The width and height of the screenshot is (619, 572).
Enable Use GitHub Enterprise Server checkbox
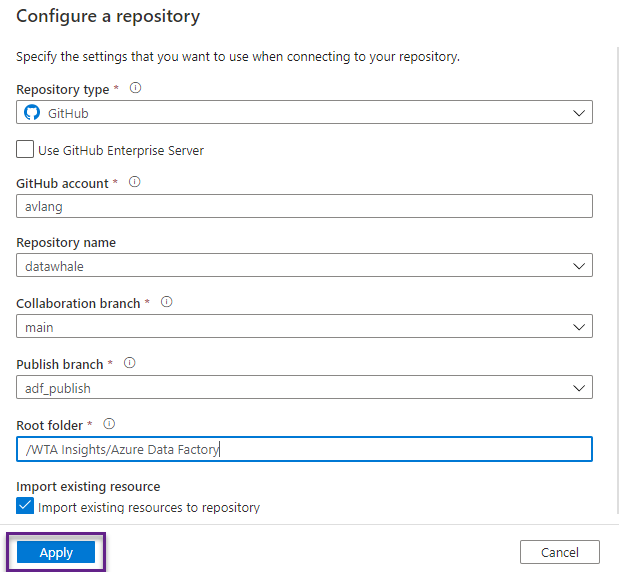25,150
